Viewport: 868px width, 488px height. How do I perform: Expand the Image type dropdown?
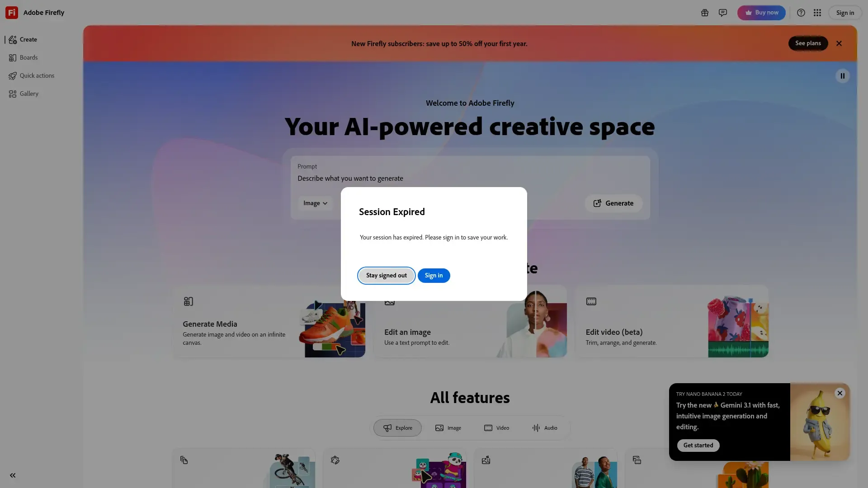coord(315,203)
